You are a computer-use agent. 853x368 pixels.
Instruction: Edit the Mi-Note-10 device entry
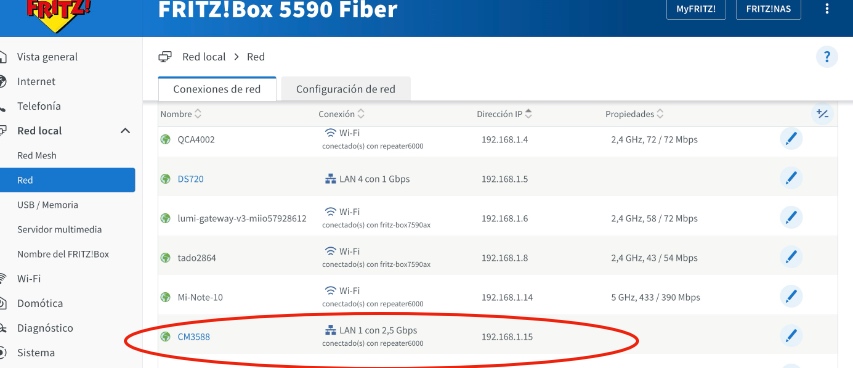click(791, 297)
